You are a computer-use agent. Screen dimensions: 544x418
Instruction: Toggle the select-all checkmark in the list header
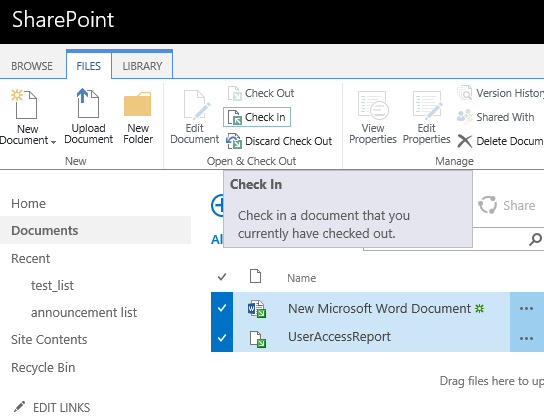[222, 277]
